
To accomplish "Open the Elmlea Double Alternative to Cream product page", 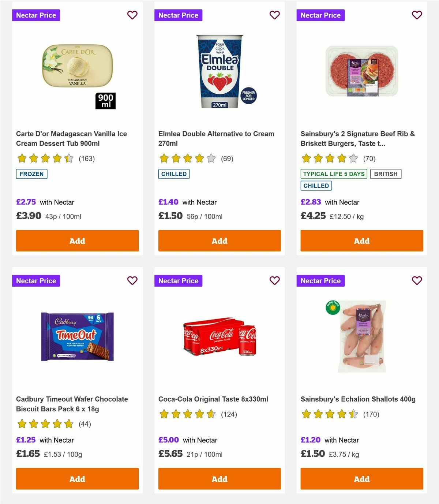I will point(216,138).
